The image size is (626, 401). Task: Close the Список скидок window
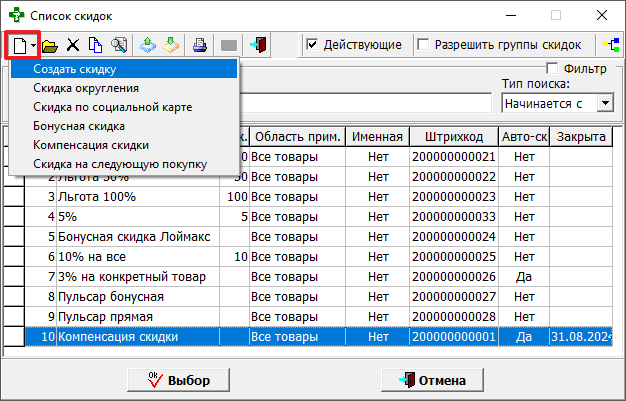602,16
